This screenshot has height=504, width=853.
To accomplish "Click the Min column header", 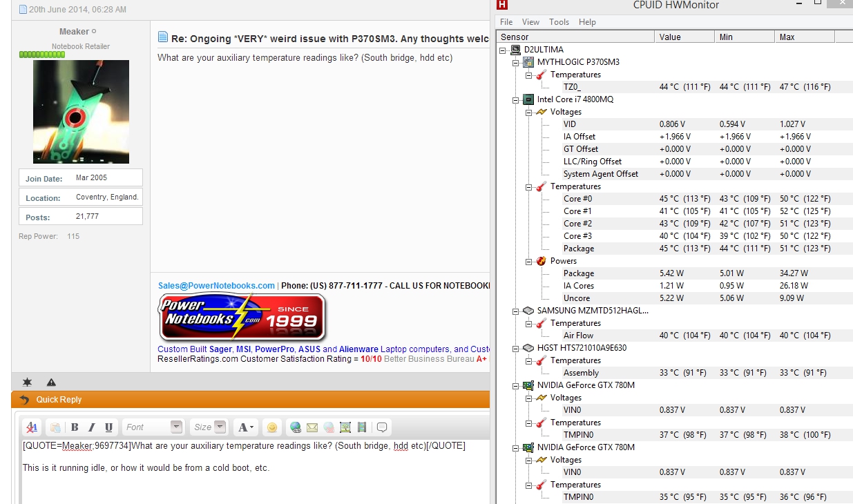I will 744,37.
